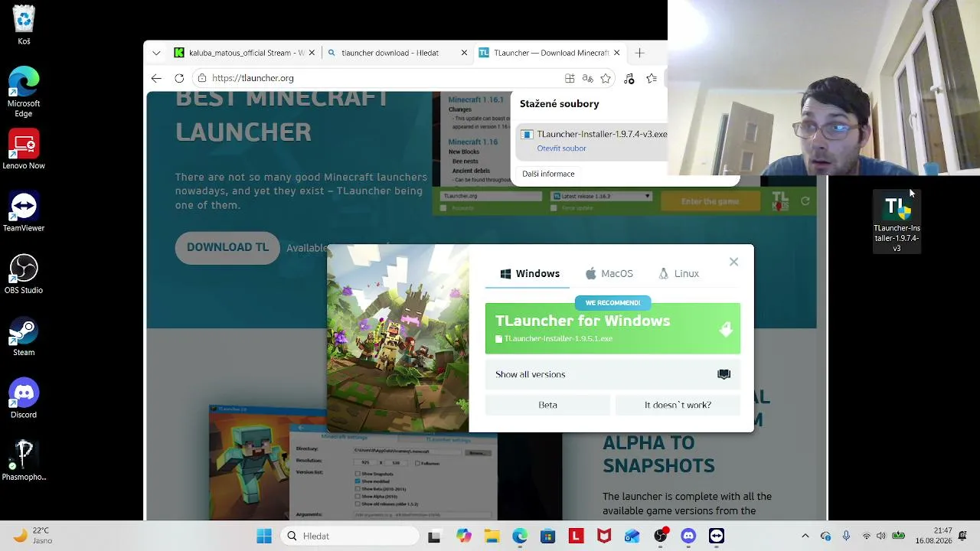Screen dimensions: 980x551
Task: Open the volume control in system tray
Action: coord(881,536)
